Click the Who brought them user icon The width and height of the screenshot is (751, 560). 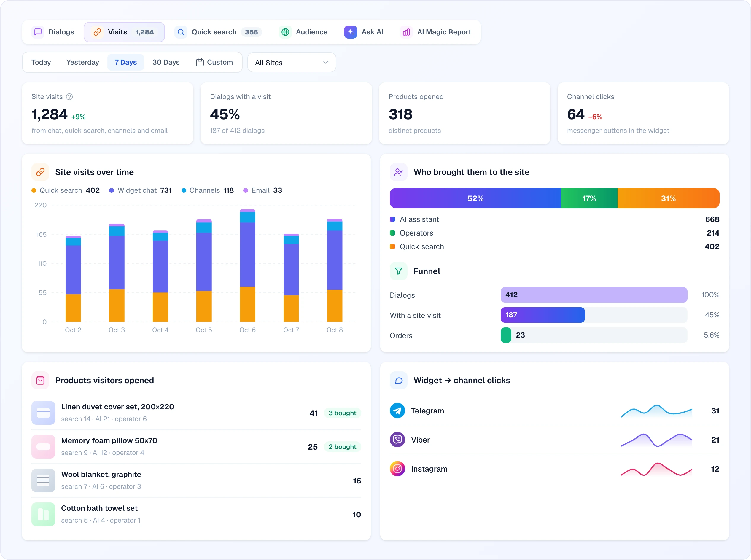399,172
